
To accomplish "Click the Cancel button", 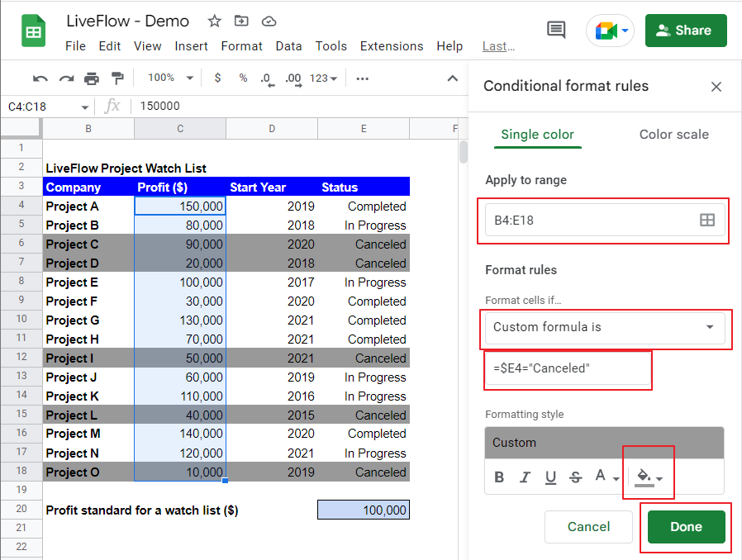I will [x=588, y=527].
